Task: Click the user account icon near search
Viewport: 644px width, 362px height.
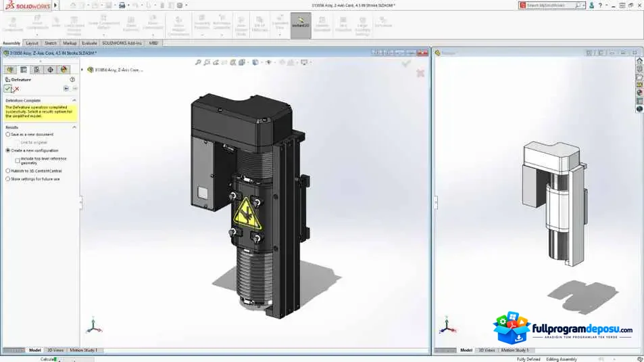Action: pyautogui.click(x=591, y=5)
